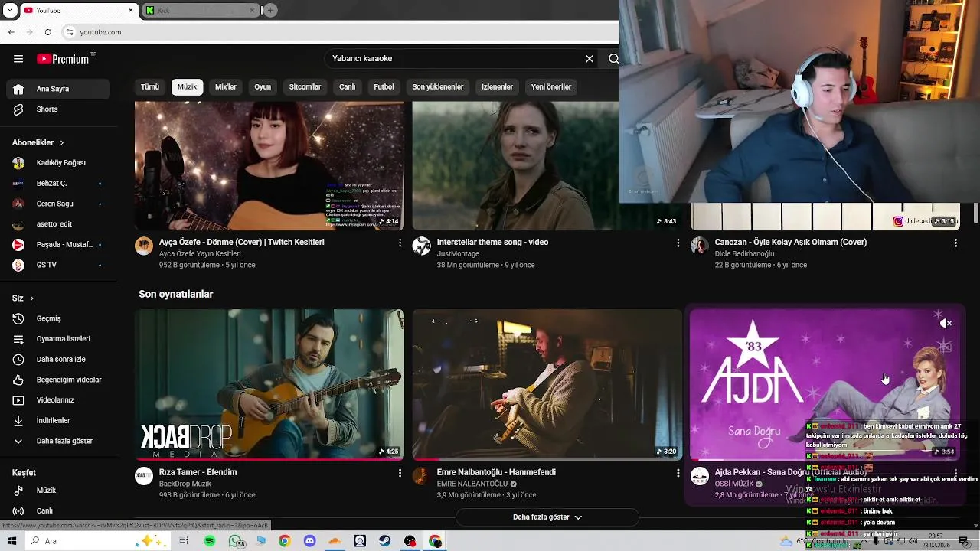Click the search magnifier button
The height and width of the screenshot is (551, 980).
613,59
